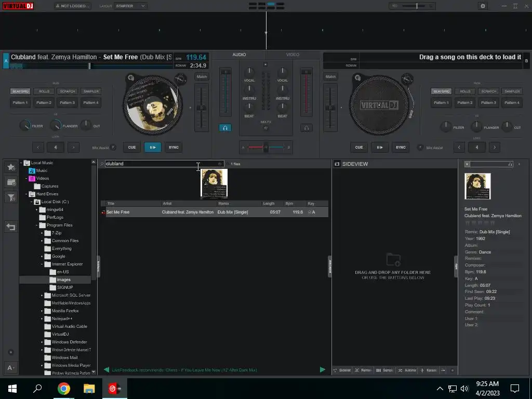Click CUE on deck B
Image resolution: width=532 pixels, height=399 pixels.
[x=359, y=147]
